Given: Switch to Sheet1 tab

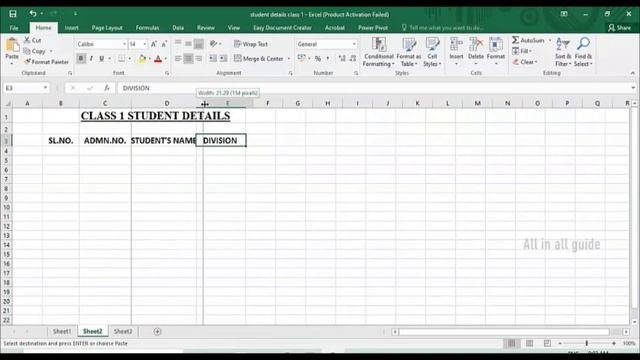Looking at the screenshot, I should point(62,331).
